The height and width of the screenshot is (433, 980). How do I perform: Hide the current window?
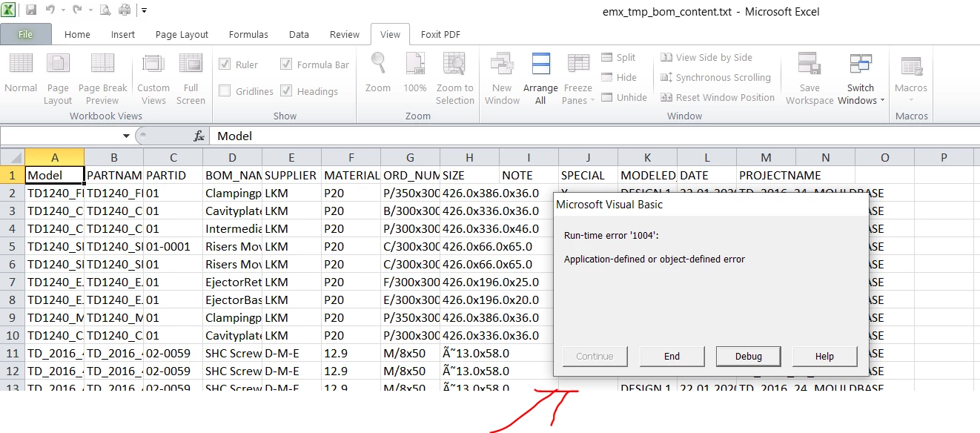pos(618,77)
